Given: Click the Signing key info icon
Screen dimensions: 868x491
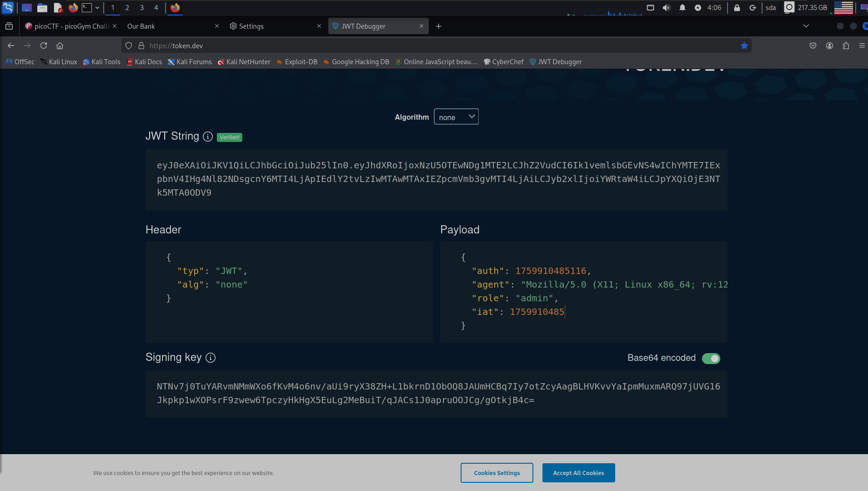Looking at the screenshot, I should [x=211, y=358].
